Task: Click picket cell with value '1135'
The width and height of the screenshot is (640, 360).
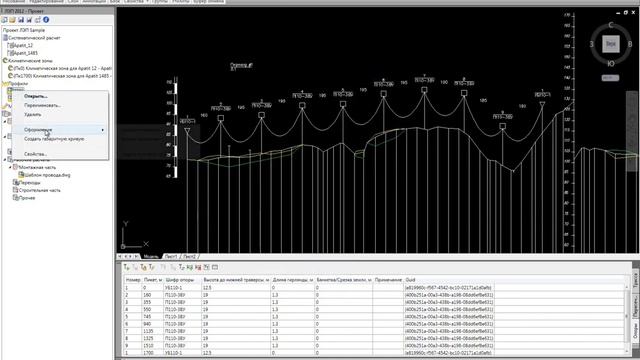Action: (153, 331)
